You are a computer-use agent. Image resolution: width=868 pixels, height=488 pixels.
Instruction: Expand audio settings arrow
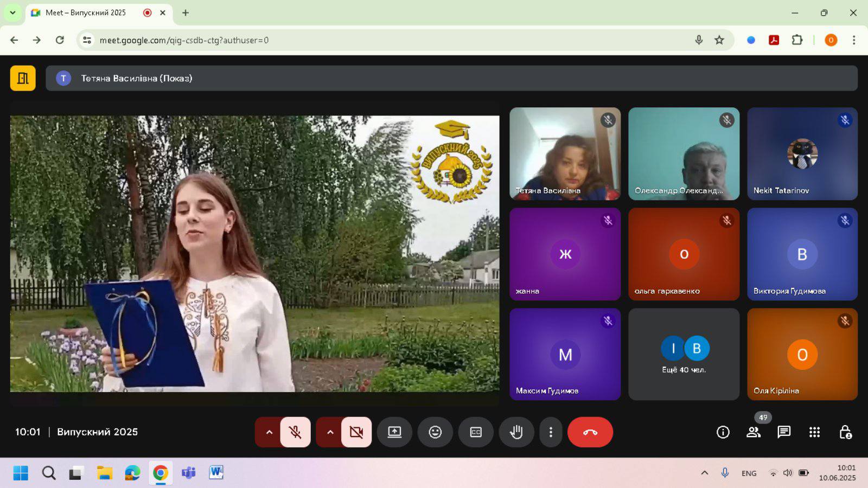click(269, 432)
